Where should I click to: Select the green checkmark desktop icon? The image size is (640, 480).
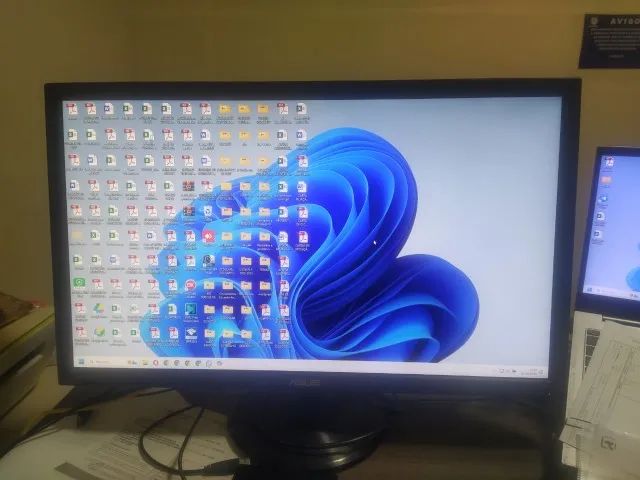99,332
